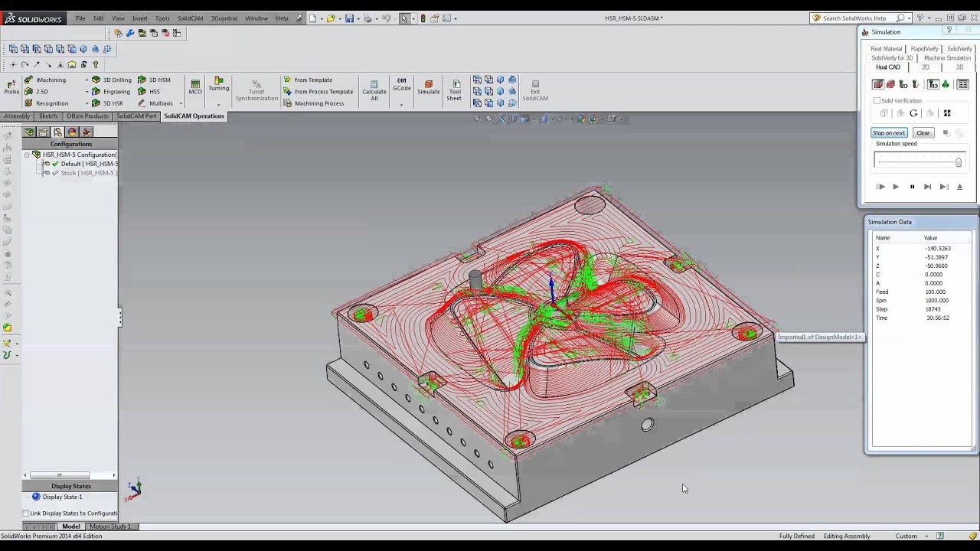Open the Multiaxis dropdown arrow

click(181, 103)
